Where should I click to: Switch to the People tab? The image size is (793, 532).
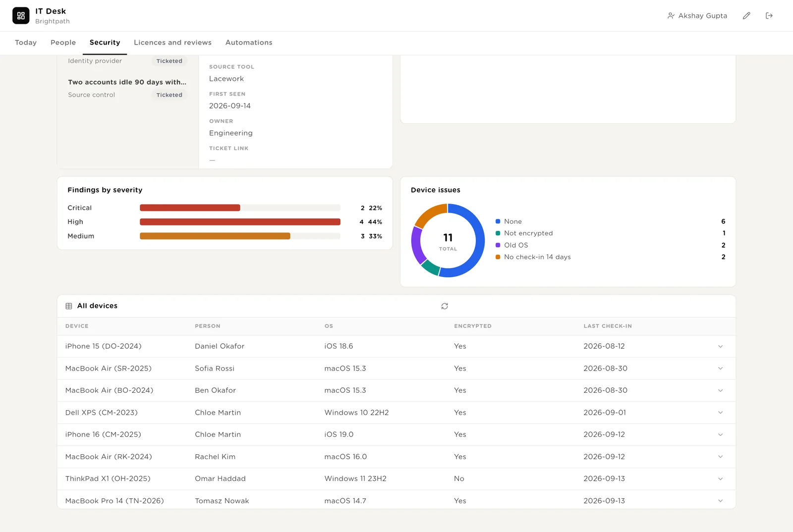(63, 43)
